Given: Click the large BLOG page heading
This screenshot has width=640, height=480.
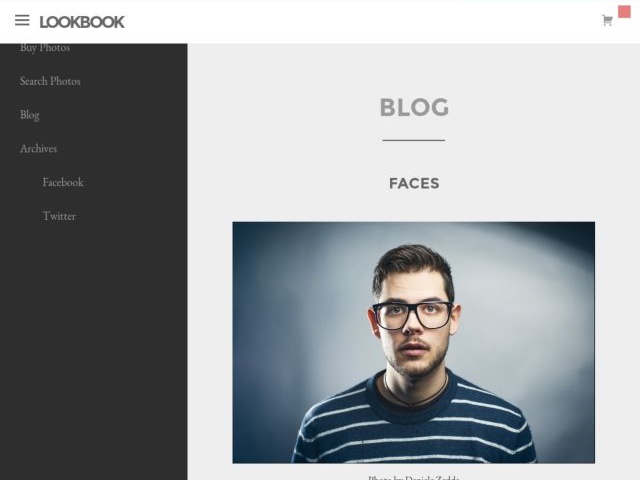Looking at the screenshot, I should point(414,107).
